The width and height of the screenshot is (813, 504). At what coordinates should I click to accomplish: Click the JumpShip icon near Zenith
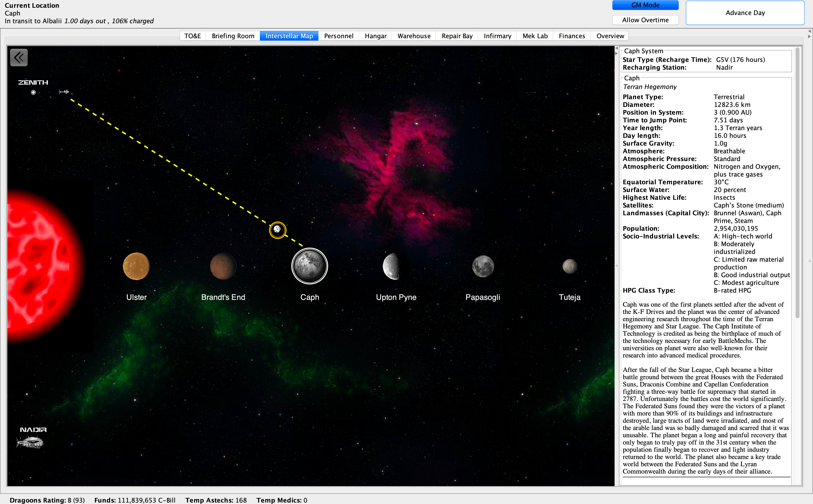click(x=64, y=92)
